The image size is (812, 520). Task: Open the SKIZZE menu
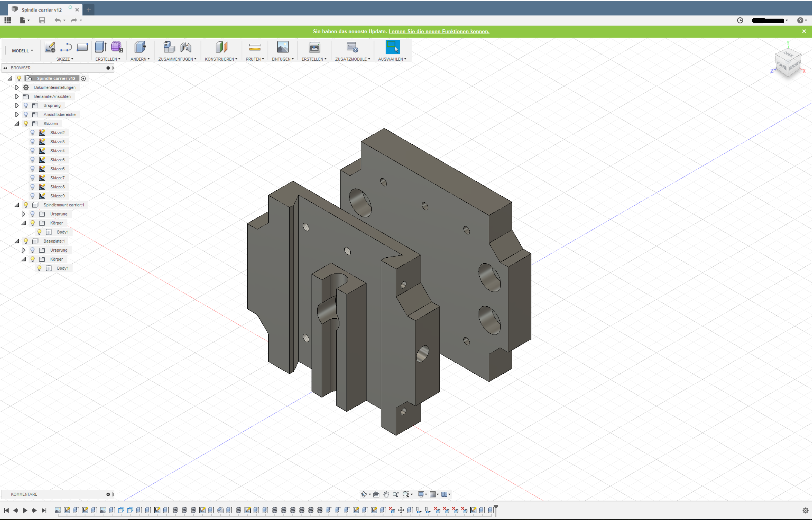coord(65,59)
